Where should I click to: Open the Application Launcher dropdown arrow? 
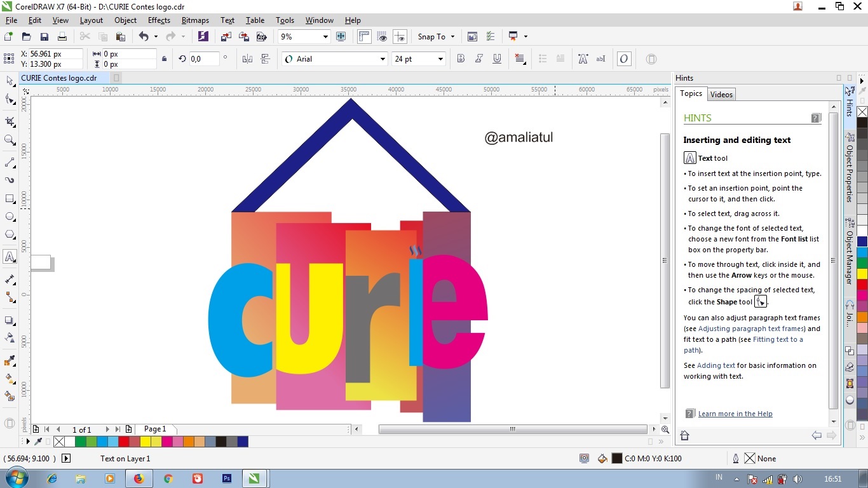(526, 37)
